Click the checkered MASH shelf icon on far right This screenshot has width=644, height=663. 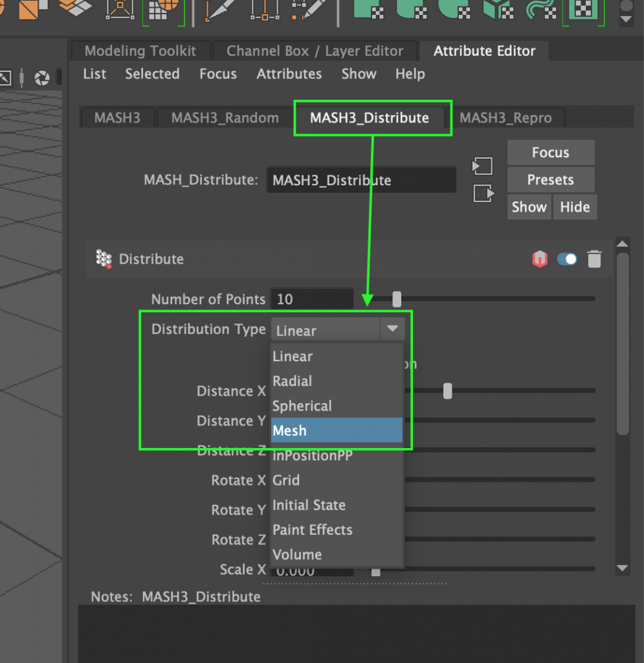tap(582, 9)
